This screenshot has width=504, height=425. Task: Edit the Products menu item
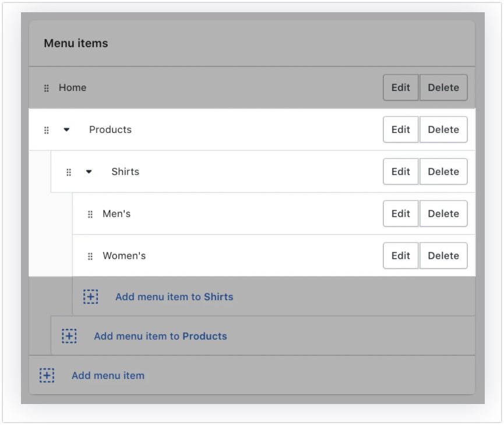pos(400,129)
